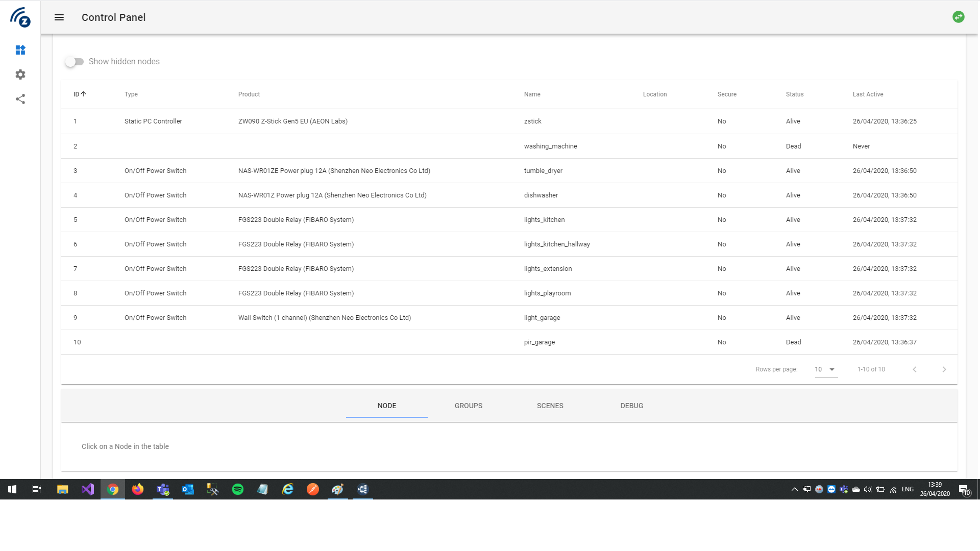
Task: Enable the Show hidden nodes toggle
Action: (74, 61)
